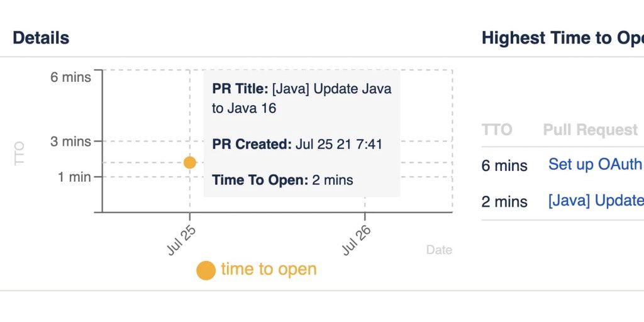Click the 6 mins y-axis label
This screenshot has height=322, width=644.
[x=70, y=77]
